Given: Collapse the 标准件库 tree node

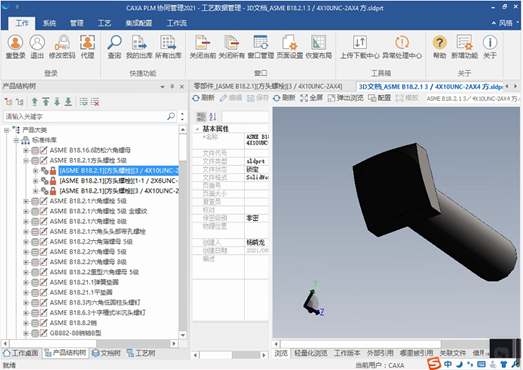Looking at the screenshot, I should (16, 140).
